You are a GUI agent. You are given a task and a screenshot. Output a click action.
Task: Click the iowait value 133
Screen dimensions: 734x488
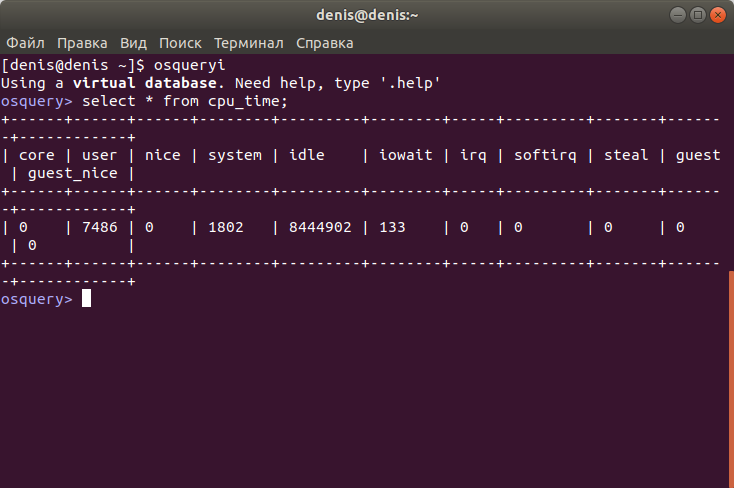(x=392, y=227)
